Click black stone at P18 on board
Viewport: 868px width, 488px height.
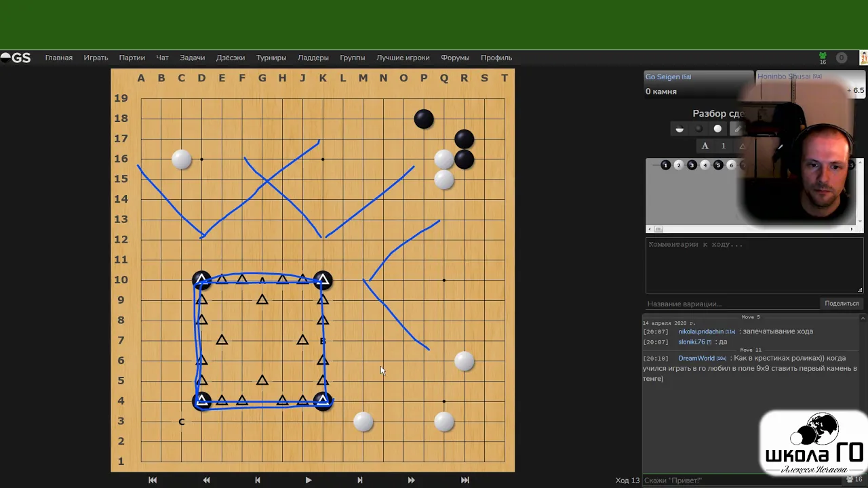424,119
